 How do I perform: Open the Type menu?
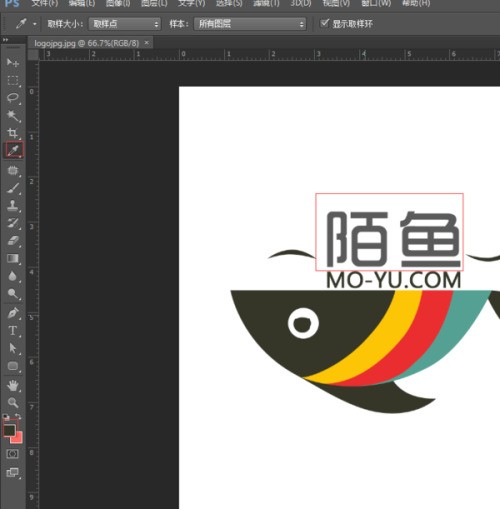[x=191, y=3]
